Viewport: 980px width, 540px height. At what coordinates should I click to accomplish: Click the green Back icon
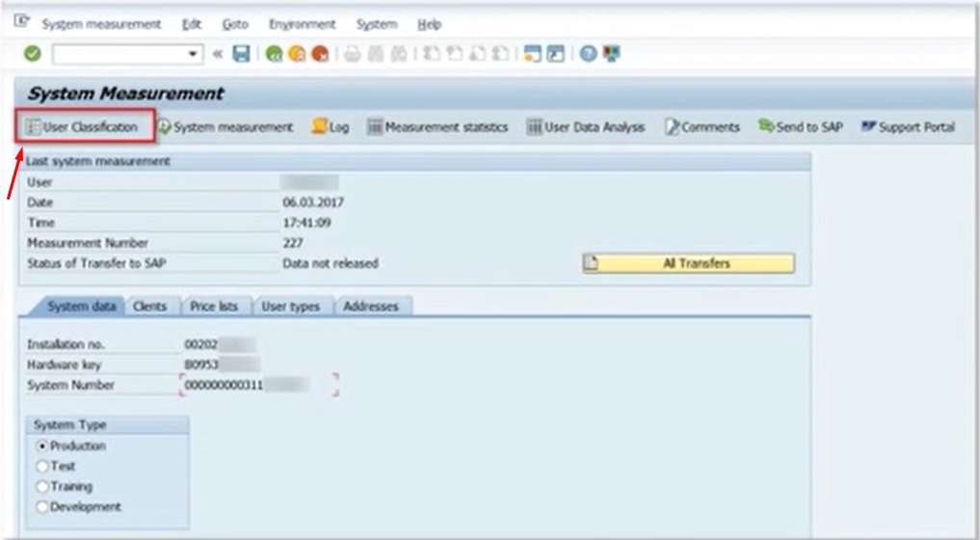(274, 54)
